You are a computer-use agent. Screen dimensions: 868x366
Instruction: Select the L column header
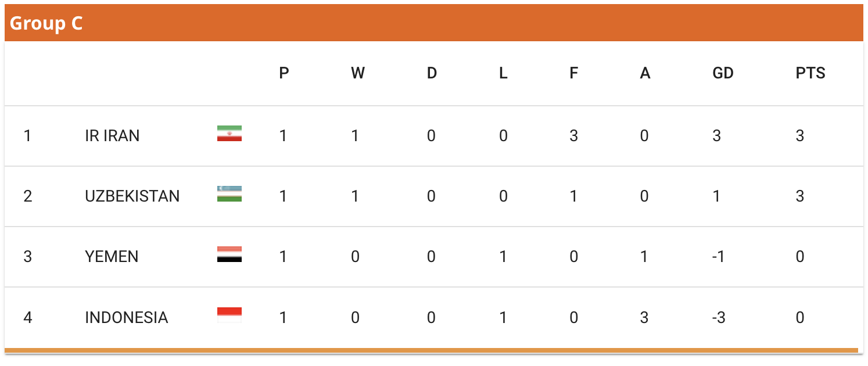[503, 73]
